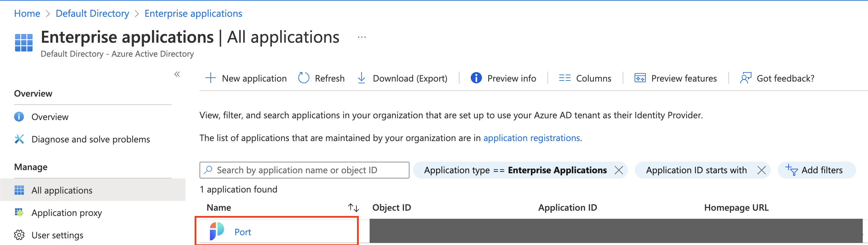
Task: Select Application proxy in the Manage menu
Action: point(66,213)
